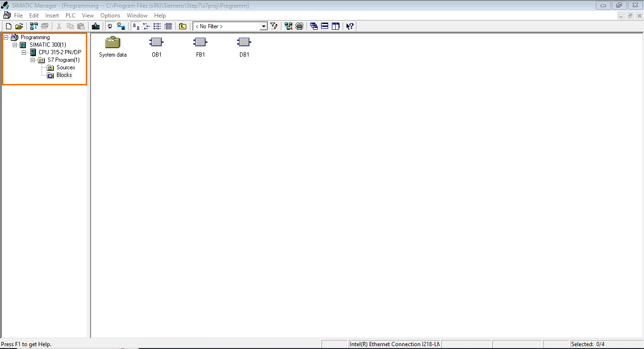
Task: Open Configure Network from the toolbar
Action: [x=289, y=26]
